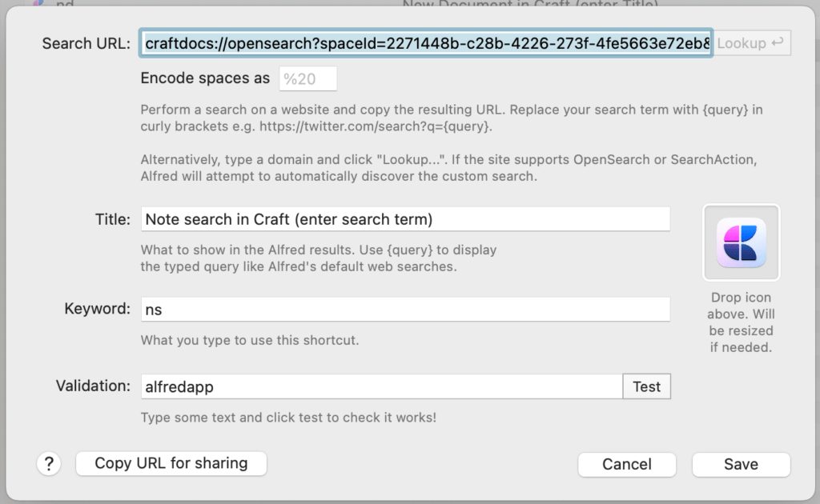820x504 pixels.
Task: Click the 'Validation:' label
Action: pyautogui.click(x=93, y=386)
